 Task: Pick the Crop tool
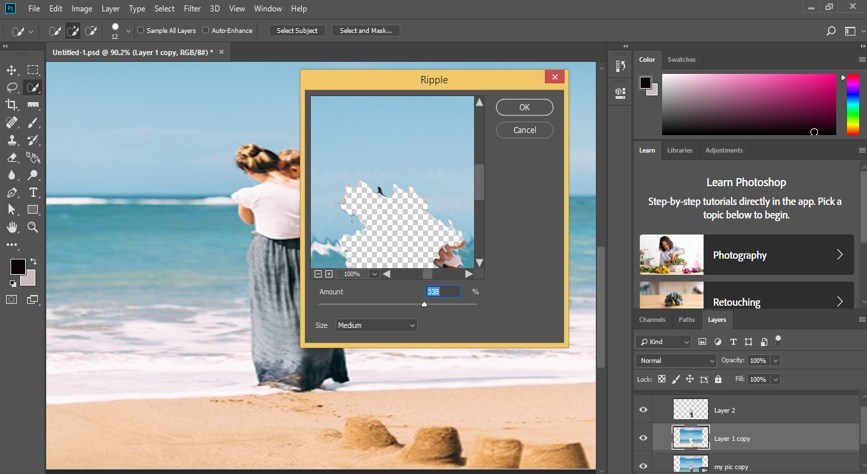click(12, 105)
